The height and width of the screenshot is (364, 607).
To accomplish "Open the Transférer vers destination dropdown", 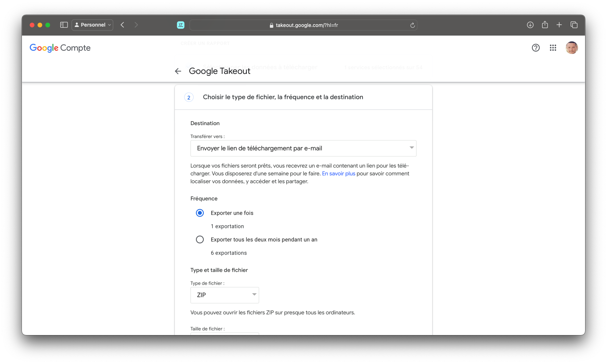I will click(303, 148).
